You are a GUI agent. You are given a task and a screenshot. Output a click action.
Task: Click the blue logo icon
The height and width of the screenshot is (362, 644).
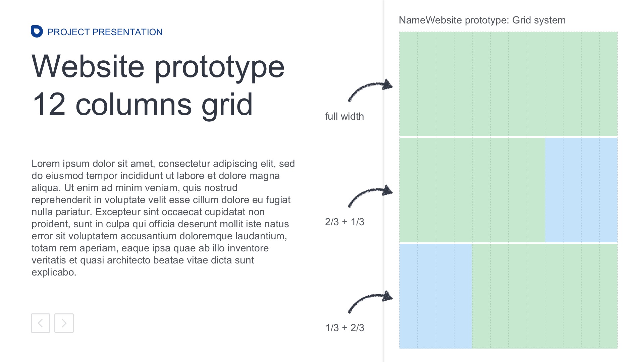pyautogui.click(x=37, y=32)
